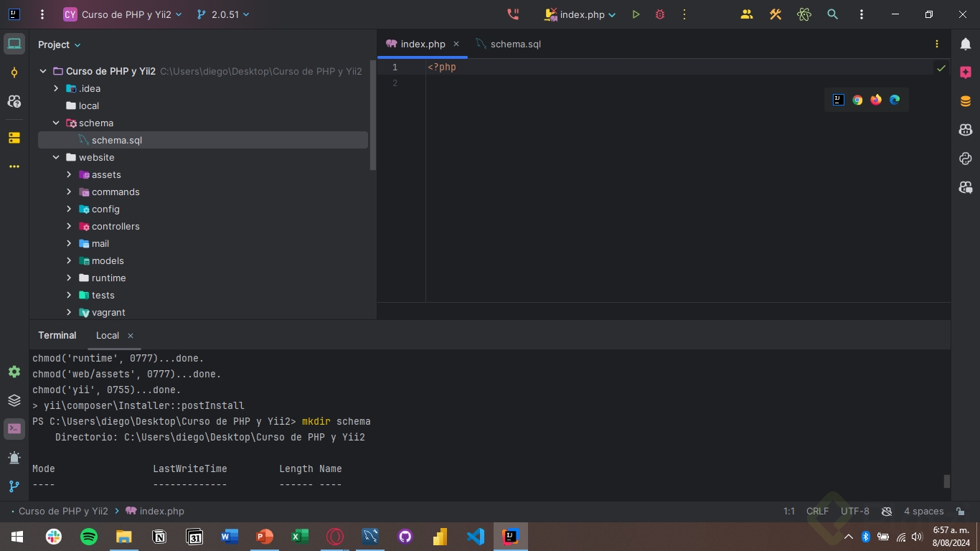The image size is (980, 551).
Task: Click the Debug bug icon
Action: [660, 14]
